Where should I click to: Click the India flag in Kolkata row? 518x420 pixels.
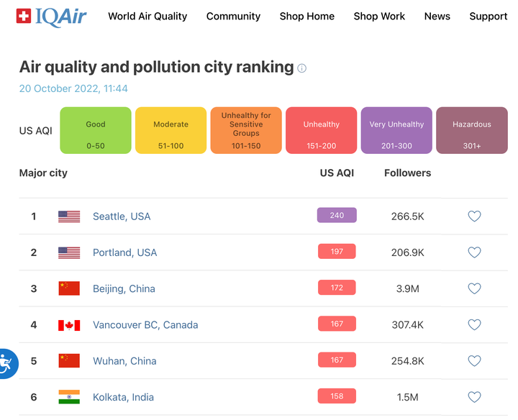coord(69,397)
